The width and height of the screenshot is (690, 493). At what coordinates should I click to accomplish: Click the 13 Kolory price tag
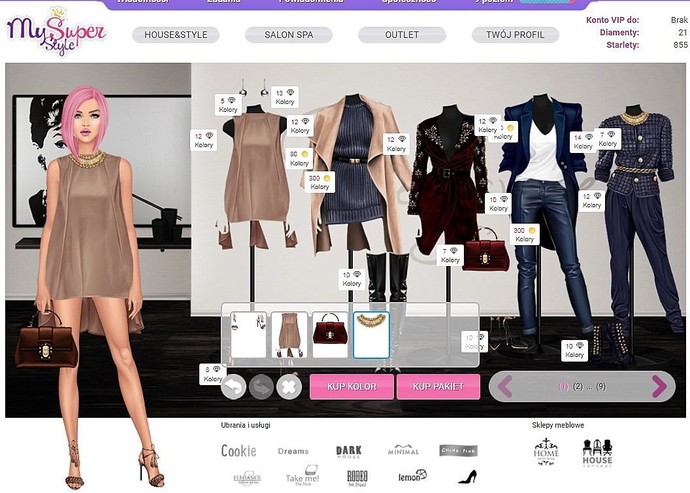coord(285,97)
